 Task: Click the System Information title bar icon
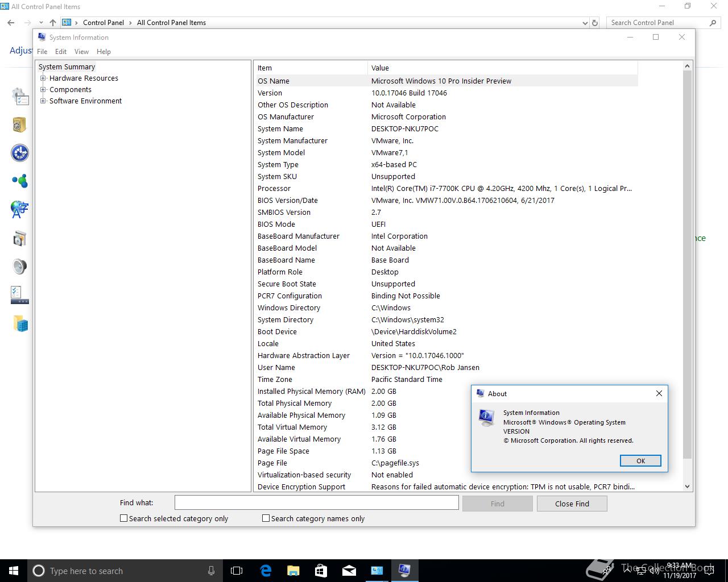tap(42, 37)
